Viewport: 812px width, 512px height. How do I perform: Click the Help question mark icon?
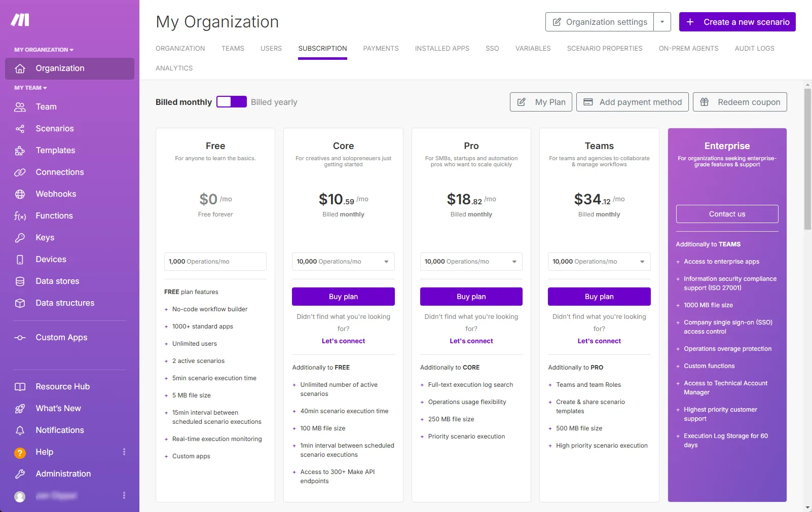pos(20,453)
